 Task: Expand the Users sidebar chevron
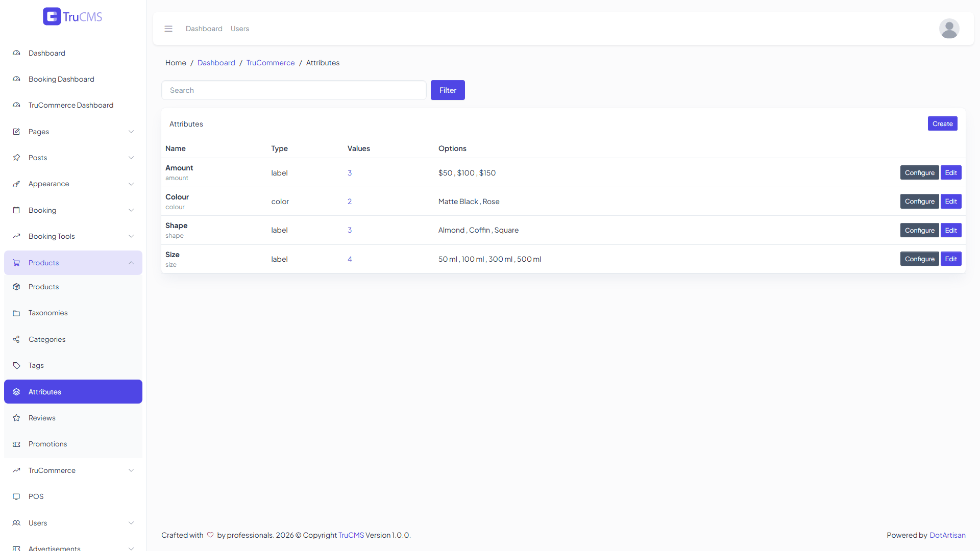pos(131,523)
